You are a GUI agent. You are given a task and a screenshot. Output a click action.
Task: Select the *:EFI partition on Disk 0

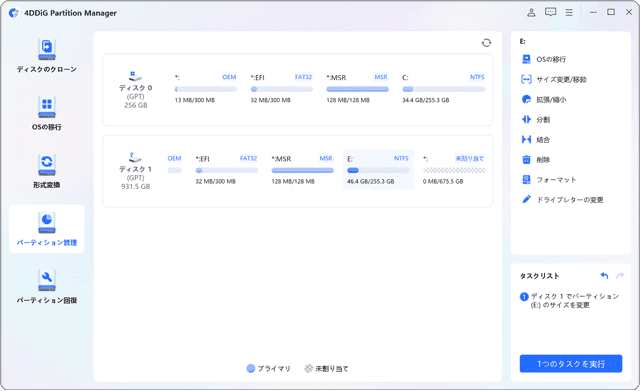pos(282,89)
